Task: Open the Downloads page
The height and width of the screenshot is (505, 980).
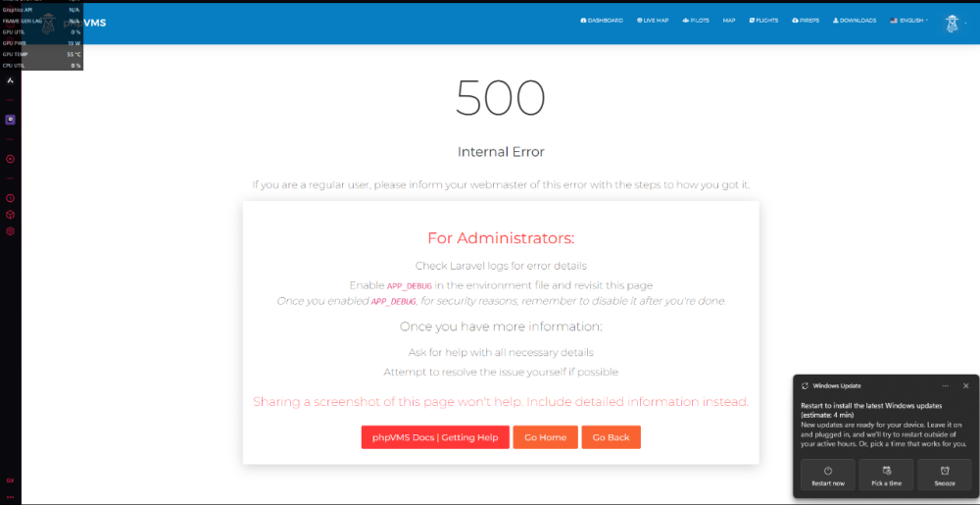Action: coord(854,20)
